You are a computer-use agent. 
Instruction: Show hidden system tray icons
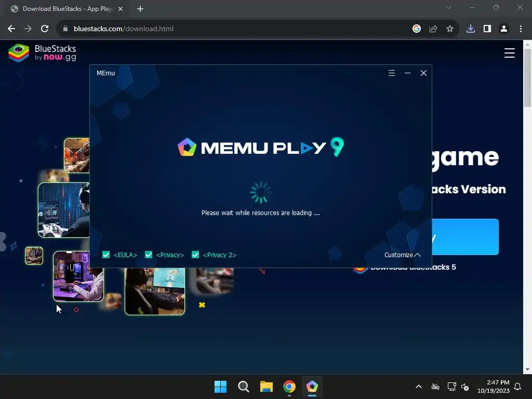(x=419, y=387)
